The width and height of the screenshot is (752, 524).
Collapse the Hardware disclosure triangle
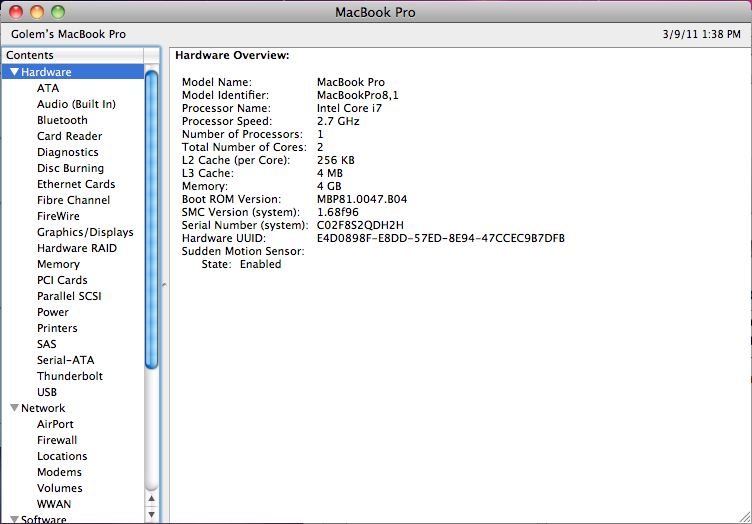(14, 72)
